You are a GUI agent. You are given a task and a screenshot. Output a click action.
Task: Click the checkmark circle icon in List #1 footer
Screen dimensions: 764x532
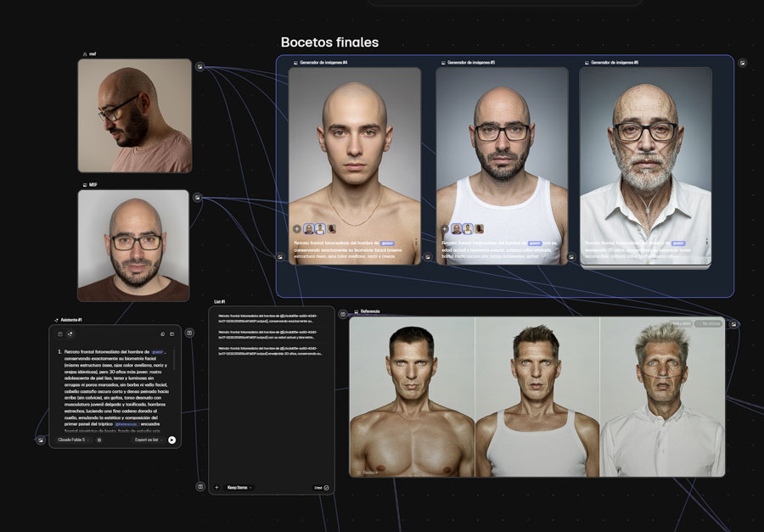(327, 488)
